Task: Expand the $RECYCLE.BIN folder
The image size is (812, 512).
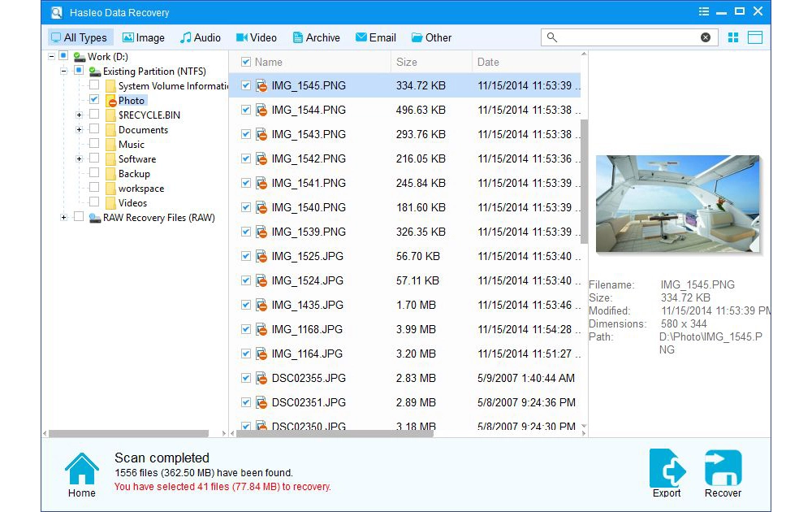Action: pos(80,115)
